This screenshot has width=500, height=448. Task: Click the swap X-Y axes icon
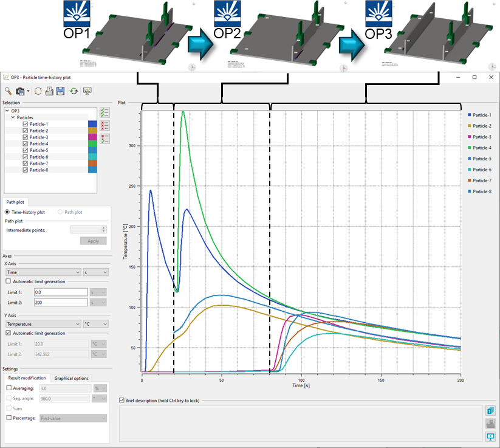coord(38,91)
